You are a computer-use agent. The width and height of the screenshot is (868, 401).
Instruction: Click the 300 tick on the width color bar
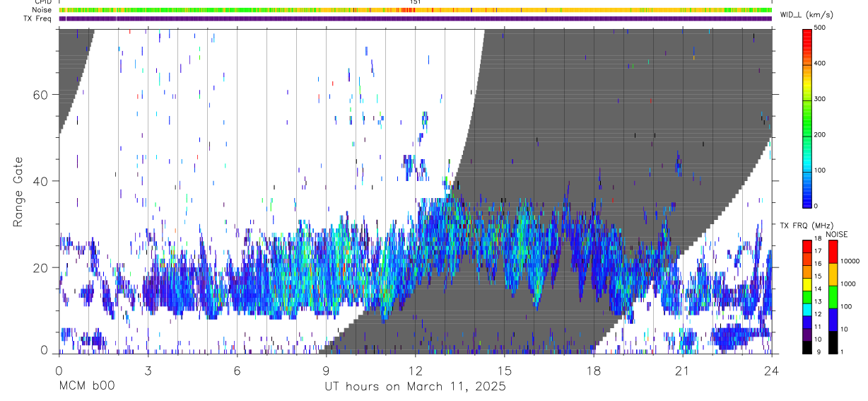tap(821, 99)
